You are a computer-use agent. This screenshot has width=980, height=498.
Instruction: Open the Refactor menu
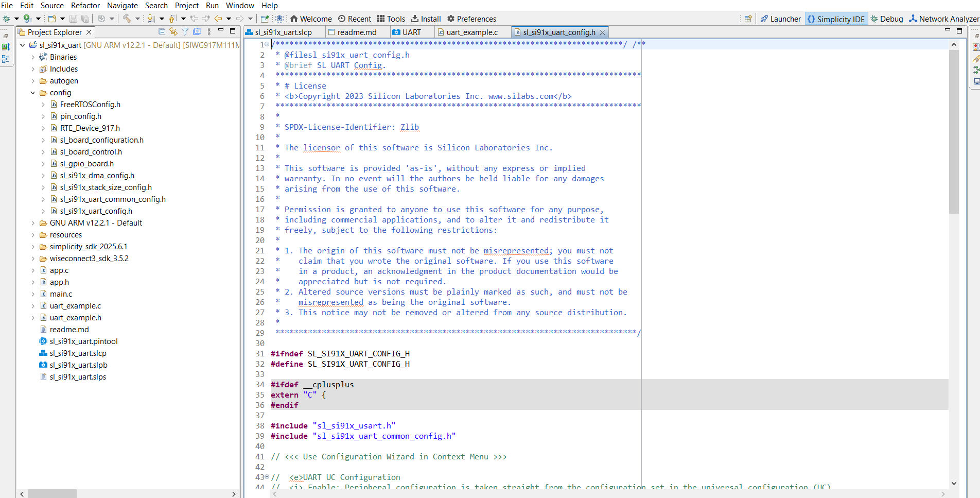[85, 5]
